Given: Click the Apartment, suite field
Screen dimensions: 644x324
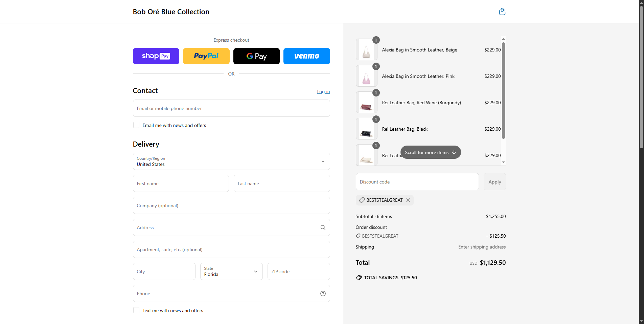Looking at the screenshot, I should [231, 250].
